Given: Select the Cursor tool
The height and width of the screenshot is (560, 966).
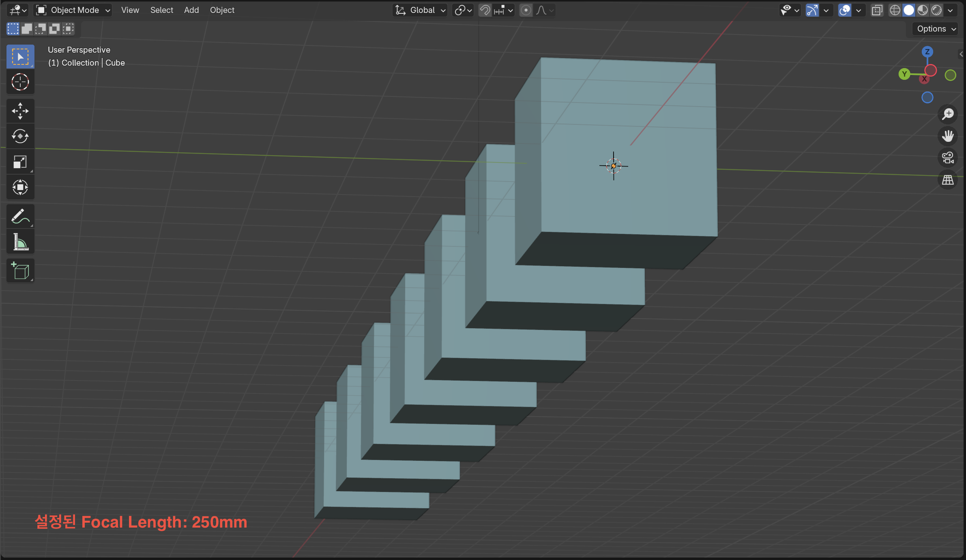Looking at the screenshot, I should pyautogui.click(x=20, y=82).
